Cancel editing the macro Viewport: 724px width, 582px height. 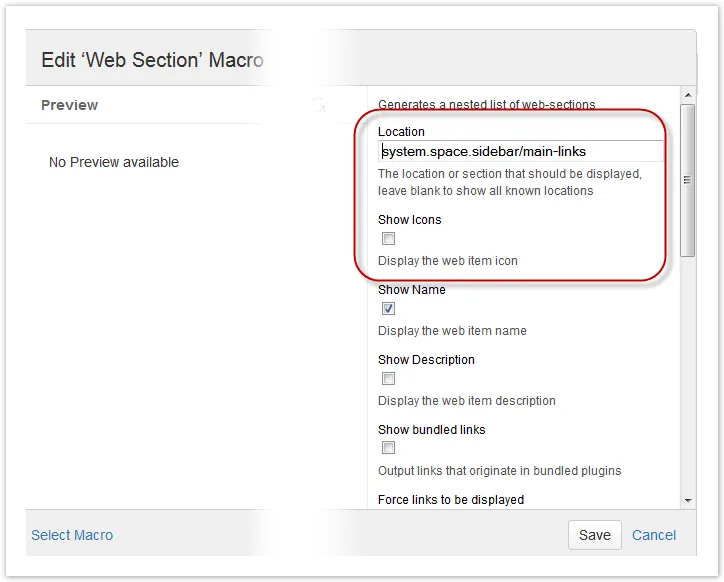click(654, 535)
